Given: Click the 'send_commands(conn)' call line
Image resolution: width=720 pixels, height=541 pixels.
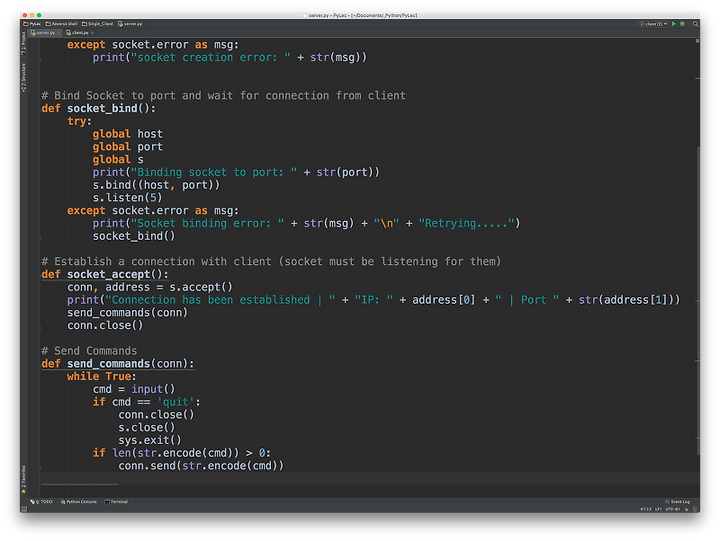Looking at the screenshot, I should point(127,313).
